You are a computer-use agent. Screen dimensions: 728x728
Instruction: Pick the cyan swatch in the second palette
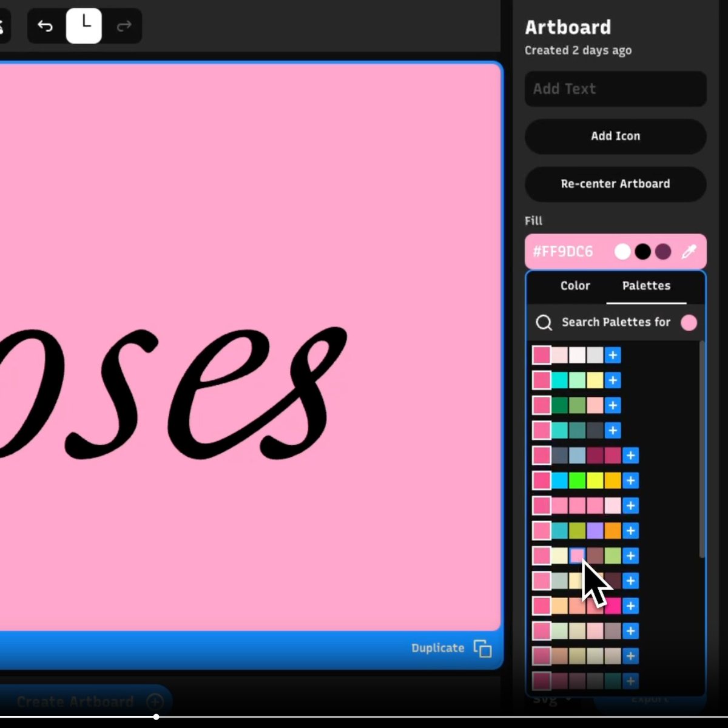[x=559, y=380]
